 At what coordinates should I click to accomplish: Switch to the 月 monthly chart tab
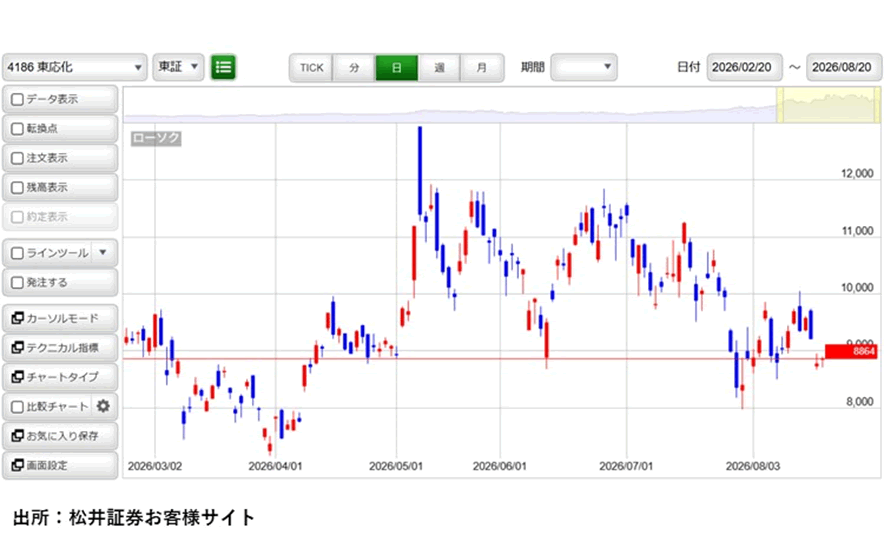481,68
